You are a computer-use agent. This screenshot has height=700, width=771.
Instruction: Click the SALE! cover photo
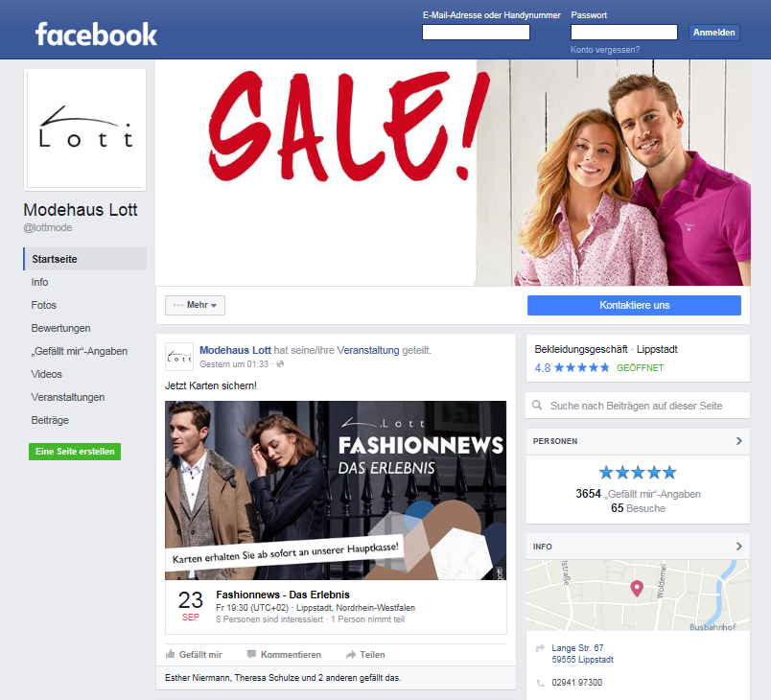(x=453, y=173)
